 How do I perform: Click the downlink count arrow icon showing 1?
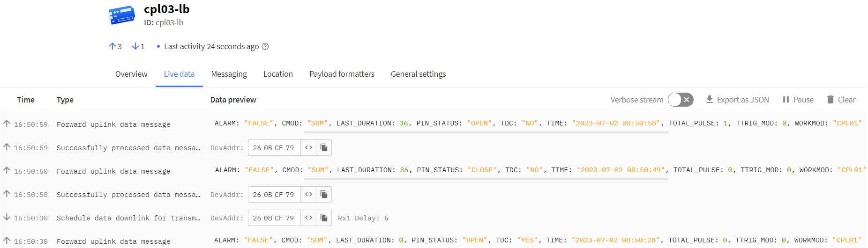pos(135,46)
